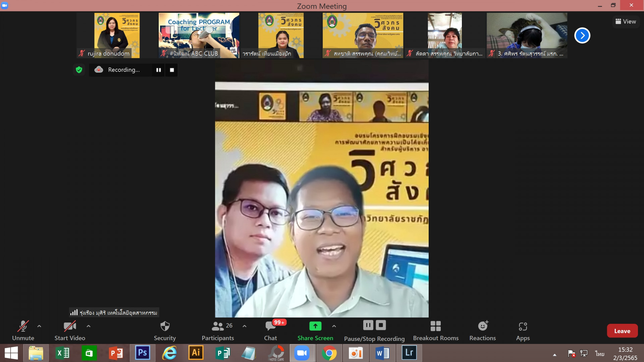Image resolution: width=644 pixels, height=362 pixels.
Task: Open Breakout Rooms
Action: pos(436,330)
